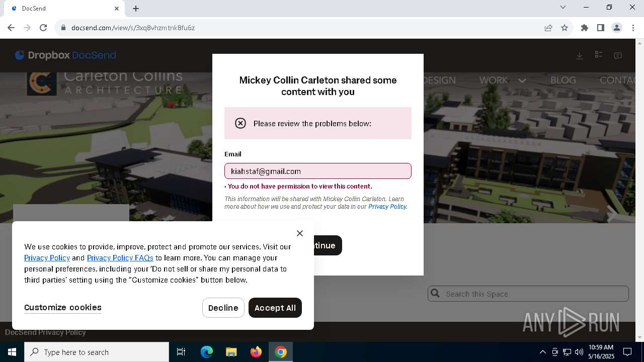The width and height of the screenshot is (644, 362).
Task: Click DocSend comment icon
Action: tap(618, 56)
